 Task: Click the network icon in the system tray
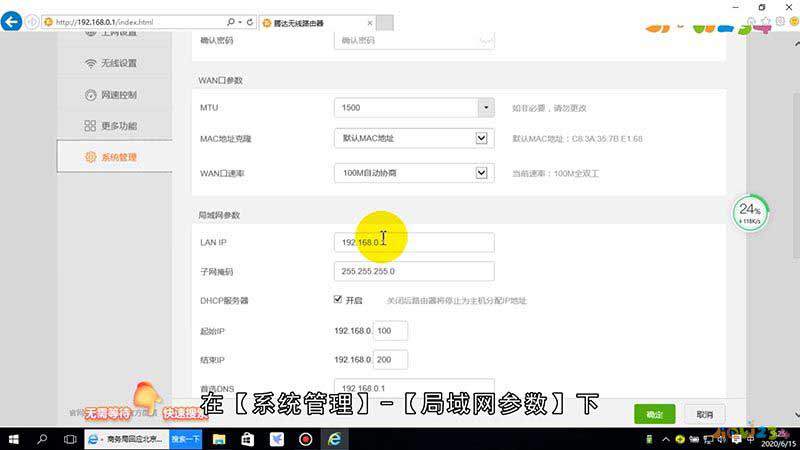click(709, 439)
